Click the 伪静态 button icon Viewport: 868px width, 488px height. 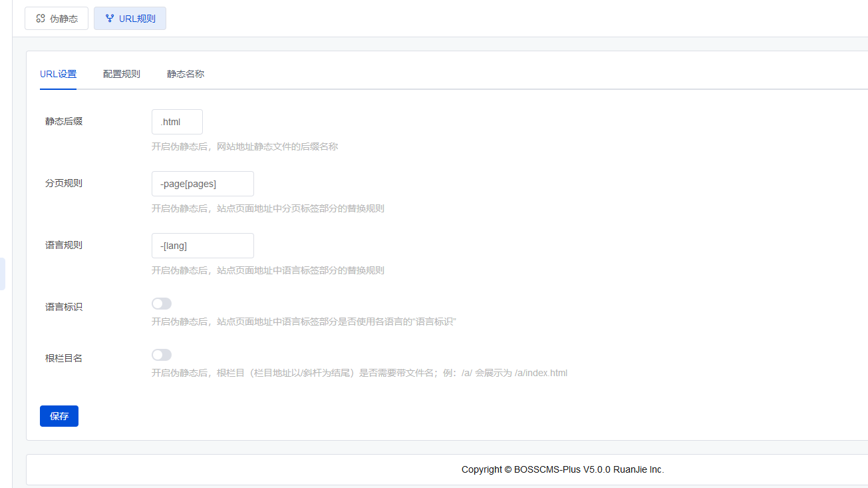[41, 19]
